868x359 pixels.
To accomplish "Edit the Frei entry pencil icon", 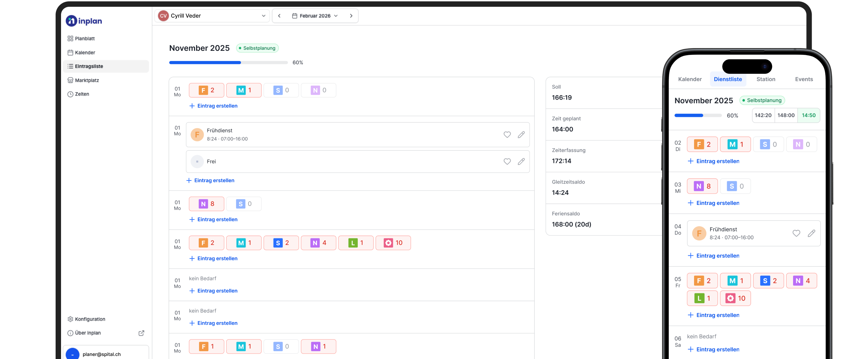I will coord(521,162).
